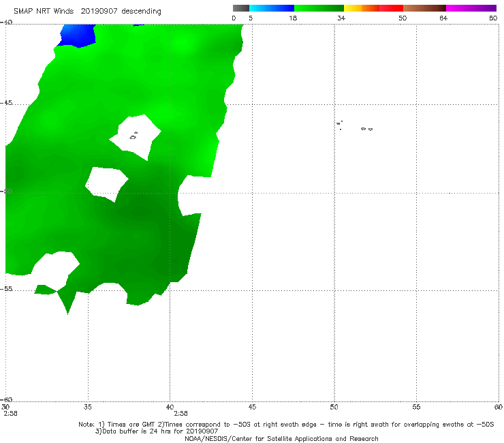Click the island group outline near longitude 50
Viewport: 504px width, 443px height.
tap(339, 125)
